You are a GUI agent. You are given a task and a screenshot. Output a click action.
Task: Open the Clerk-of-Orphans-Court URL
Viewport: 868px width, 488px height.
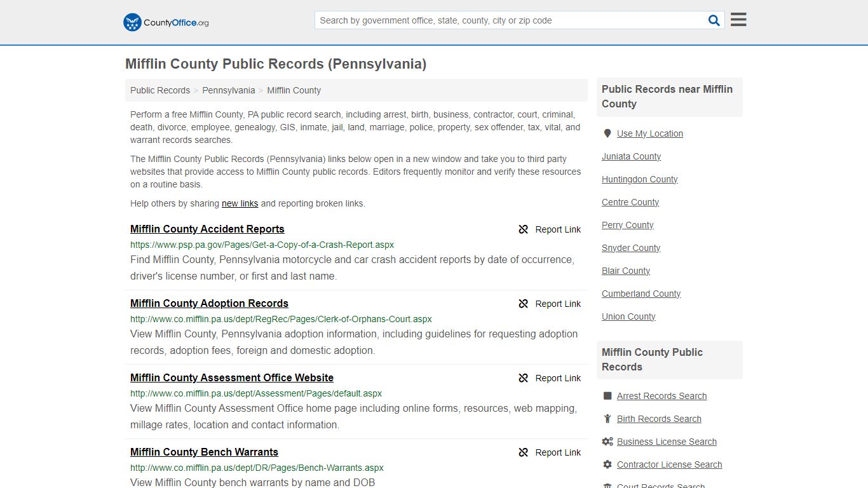[281, 319]
